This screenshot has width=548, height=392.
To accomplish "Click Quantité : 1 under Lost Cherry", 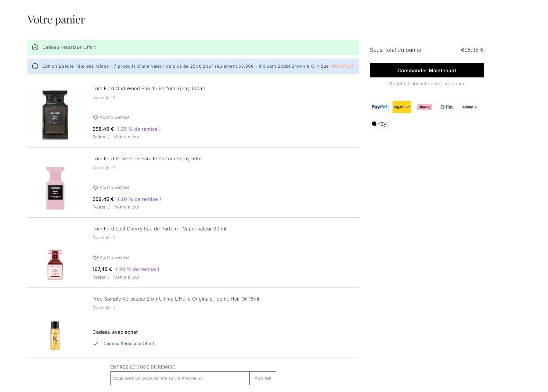I will pos(104,238).
